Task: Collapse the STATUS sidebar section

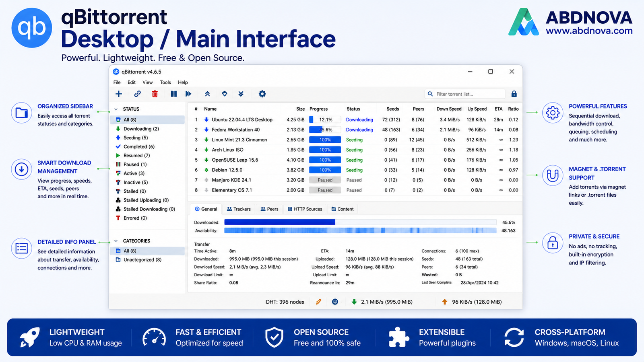Action: pos(116,109)
